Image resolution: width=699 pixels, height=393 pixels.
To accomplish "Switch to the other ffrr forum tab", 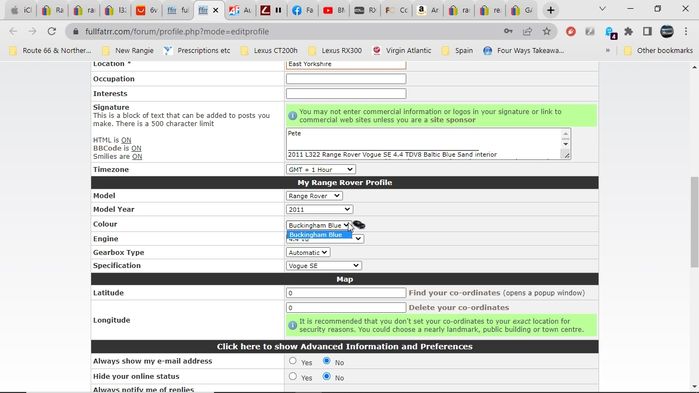I will [178, 10].
